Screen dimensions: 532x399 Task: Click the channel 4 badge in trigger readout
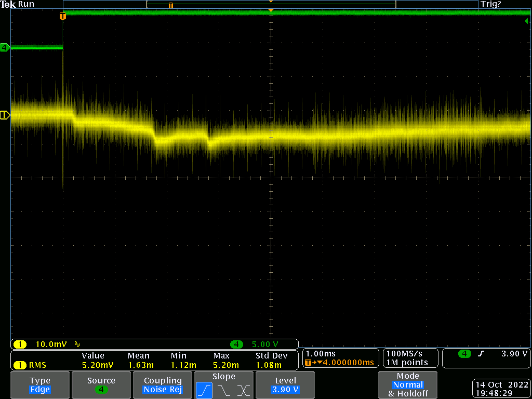[x=464, y=354]
